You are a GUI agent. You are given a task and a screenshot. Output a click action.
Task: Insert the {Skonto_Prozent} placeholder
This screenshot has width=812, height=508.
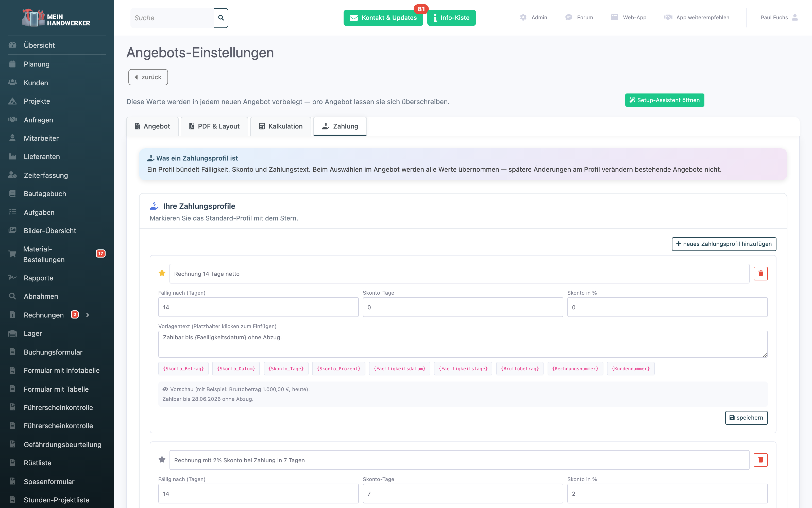pyautogui.click(x=339, y=369)
